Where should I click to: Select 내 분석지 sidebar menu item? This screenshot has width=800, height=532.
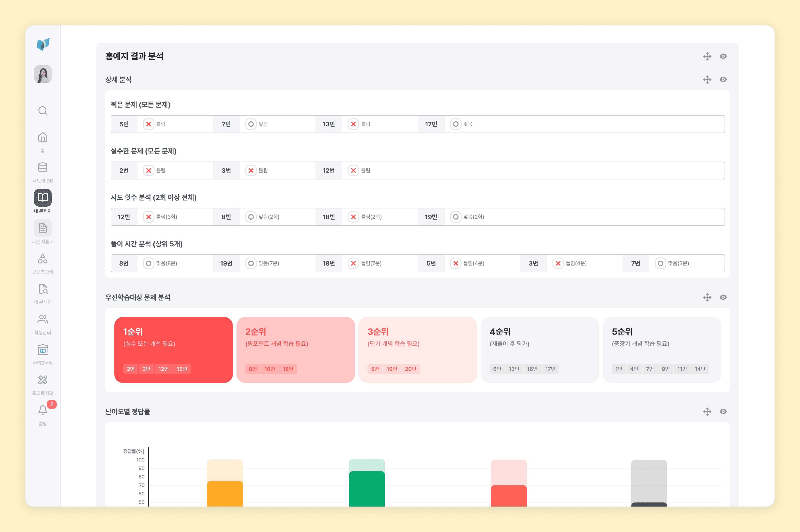(43, 294)
